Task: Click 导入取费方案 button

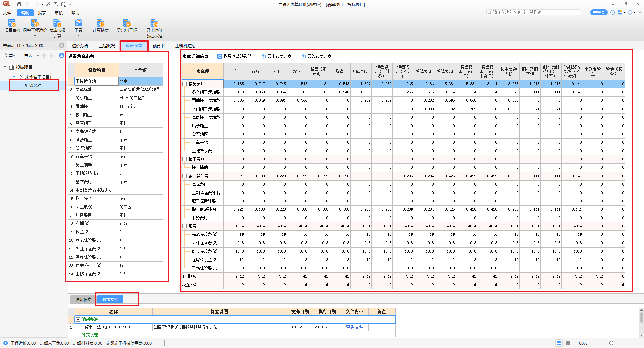Action: tap(317, 56)
